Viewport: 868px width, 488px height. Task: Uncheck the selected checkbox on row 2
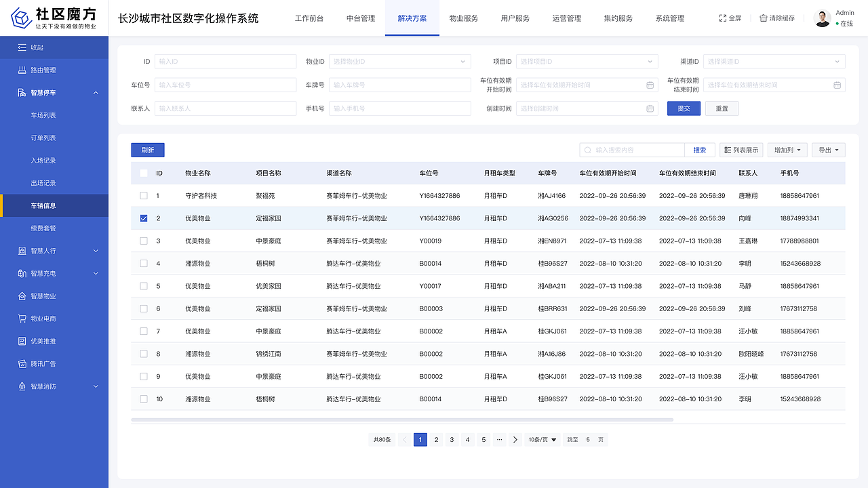[143, 218]
